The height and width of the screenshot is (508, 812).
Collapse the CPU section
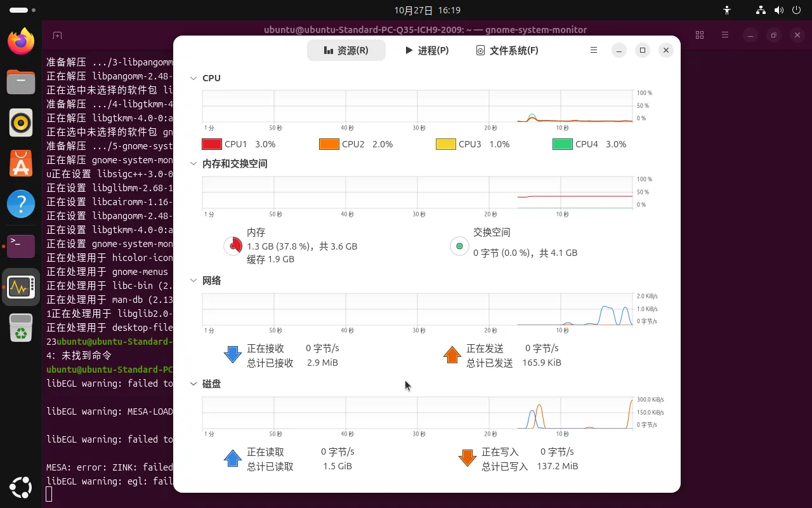click(x=193, y=78)
